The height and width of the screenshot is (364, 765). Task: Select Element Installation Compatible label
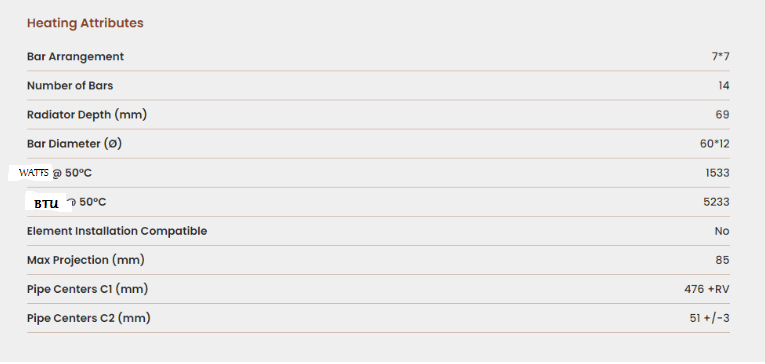[x=117, y=231]
